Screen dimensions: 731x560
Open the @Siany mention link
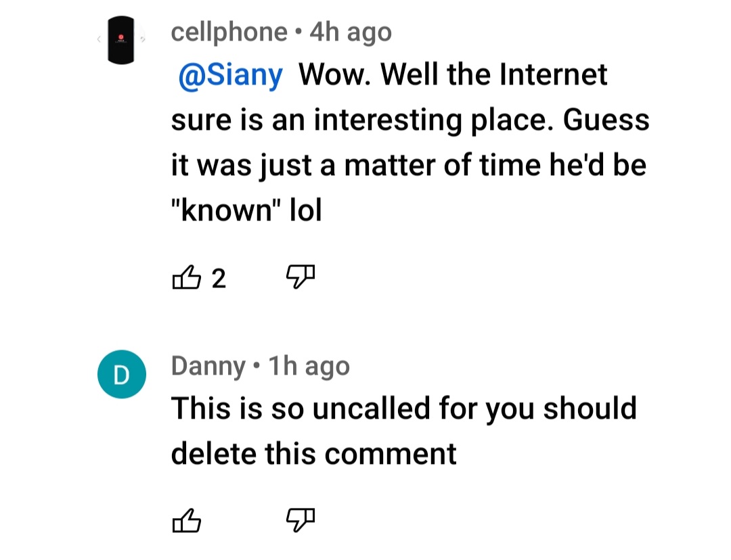tap(230, 74)
